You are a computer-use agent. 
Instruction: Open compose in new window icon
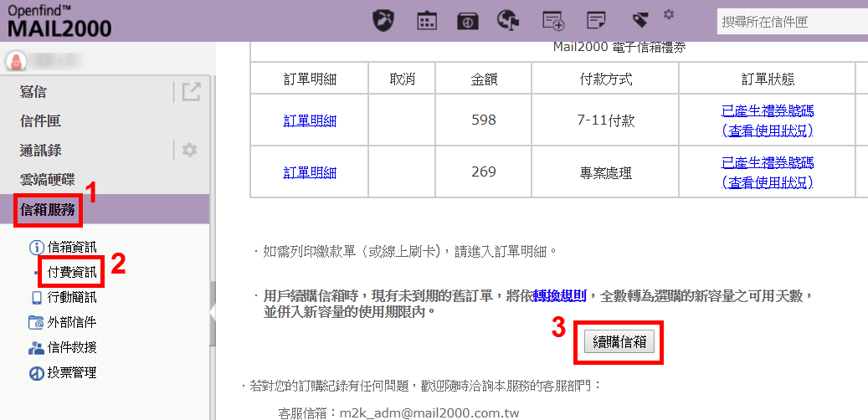click(x=191, y=92)
